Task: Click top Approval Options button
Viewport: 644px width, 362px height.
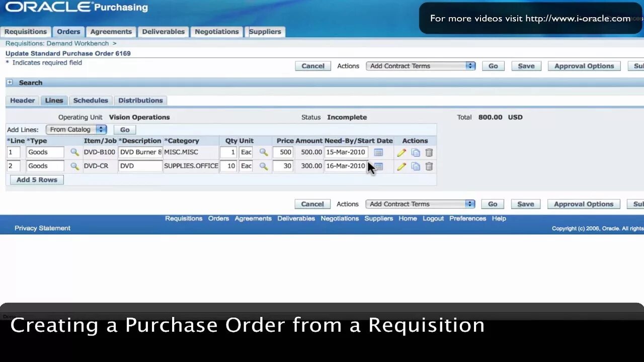Action: click(x=584, y=66)
